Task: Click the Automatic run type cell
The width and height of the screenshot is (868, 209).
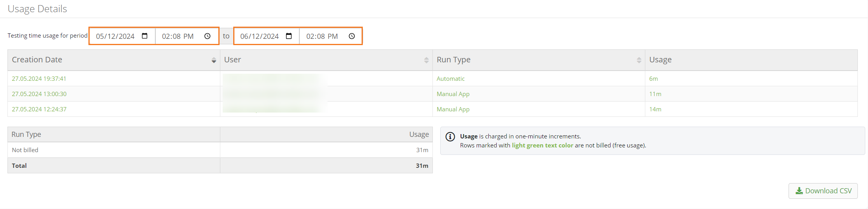Action: click(450, 78)
